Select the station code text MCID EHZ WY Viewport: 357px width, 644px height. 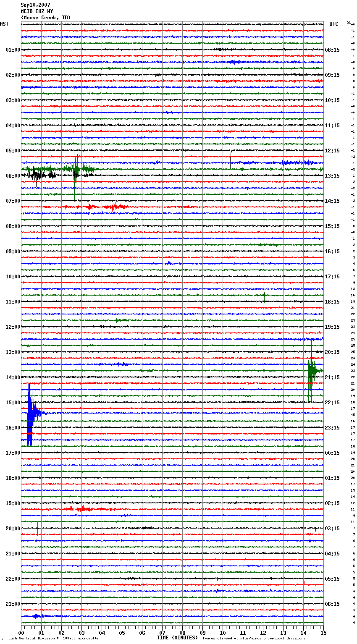pos(37,11)
